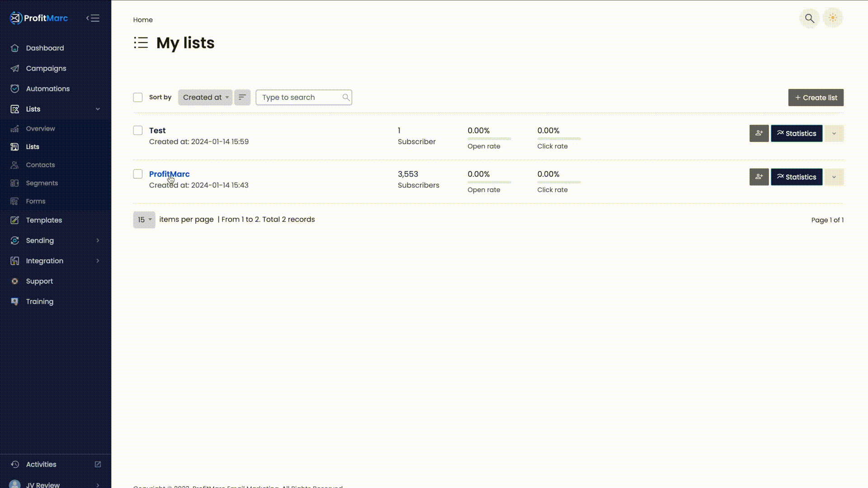868x488 pixels.
Task: Click the sort direction icon button
Action: (242, 97)
